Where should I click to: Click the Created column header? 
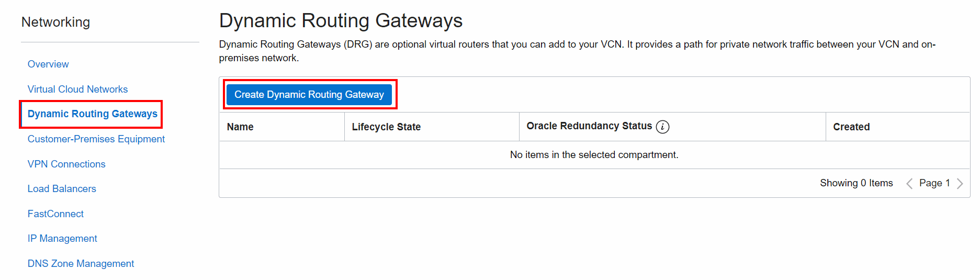[x=851, y=127]
